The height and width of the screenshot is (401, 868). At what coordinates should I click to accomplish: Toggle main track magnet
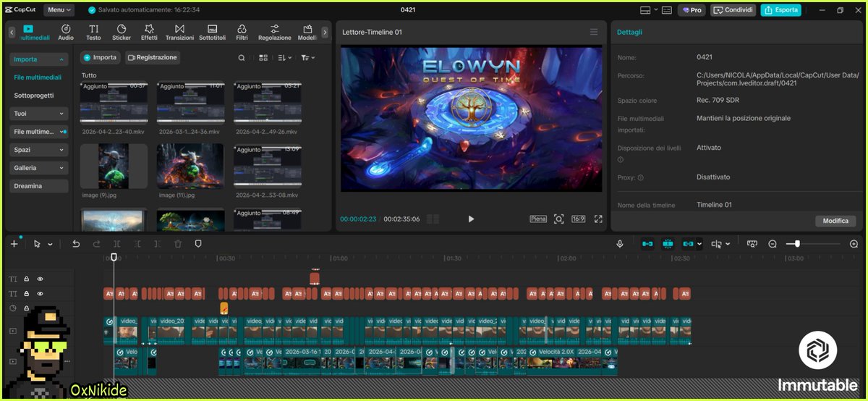click(647, 244)
